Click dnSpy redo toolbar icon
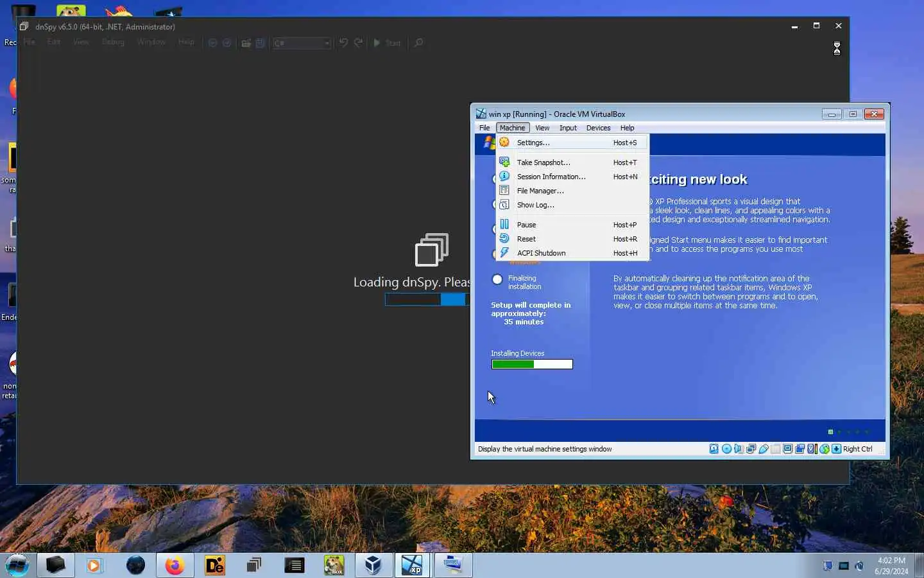 (359, 43)
